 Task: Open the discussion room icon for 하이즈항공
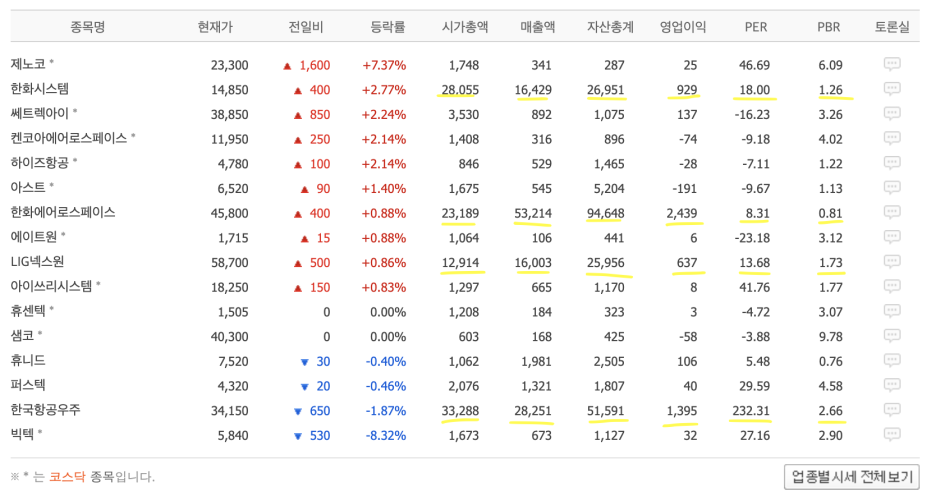[892, 164]
